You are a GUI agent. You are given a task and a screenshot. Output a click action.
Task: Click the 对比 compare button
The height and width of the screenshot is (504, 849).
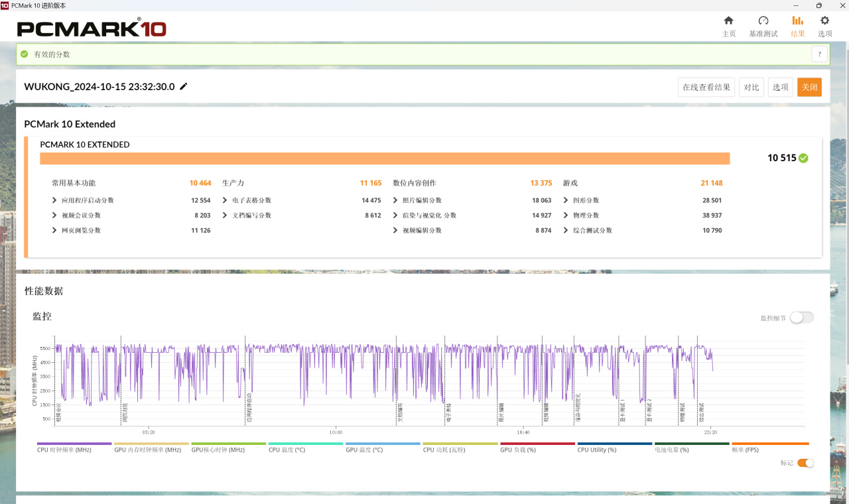[751, 87]
